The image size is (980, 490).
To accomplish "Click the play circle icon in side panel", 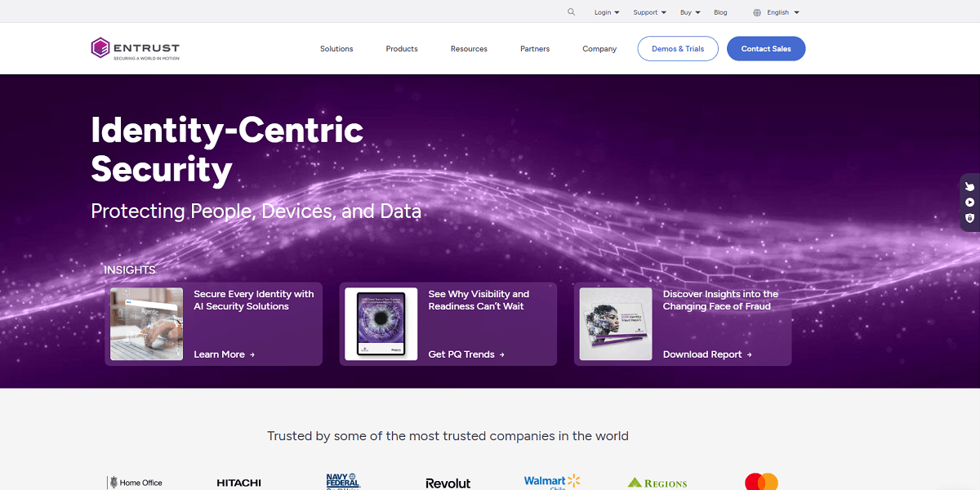I will point(969,203).
